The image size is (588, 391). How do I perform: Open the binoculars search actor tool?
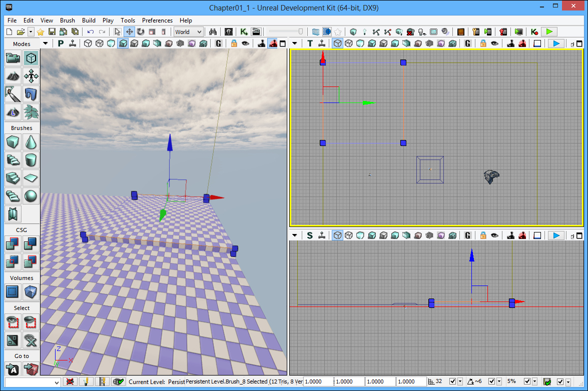(212, 31)
